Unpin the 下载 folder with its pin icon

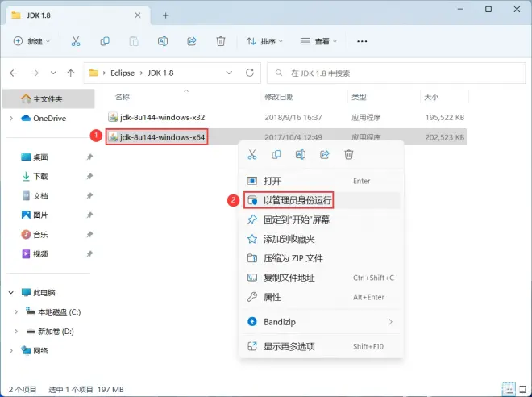pos(89,176)
